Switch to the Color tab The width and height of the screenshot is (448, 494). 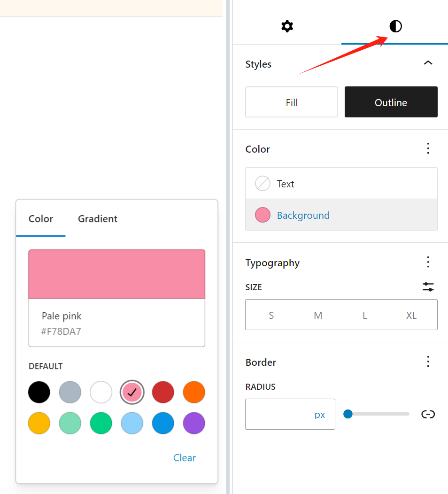(x=41, y=219)
